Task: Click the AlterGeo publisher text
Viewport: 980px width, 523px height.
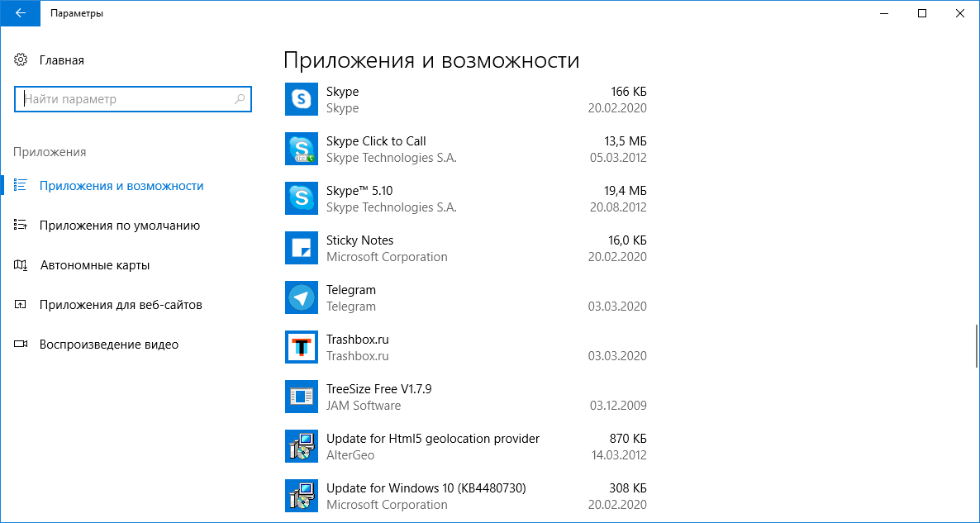Action: tap(350, 455)
